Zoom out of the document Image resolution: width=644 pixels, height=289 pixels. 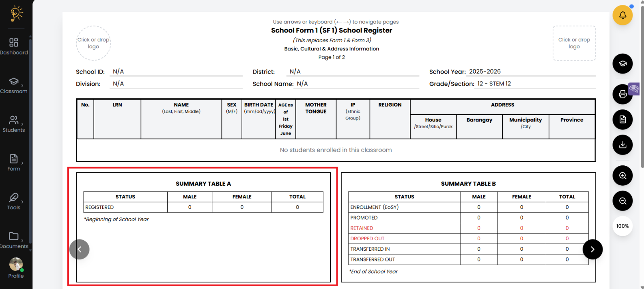(622, 201)
